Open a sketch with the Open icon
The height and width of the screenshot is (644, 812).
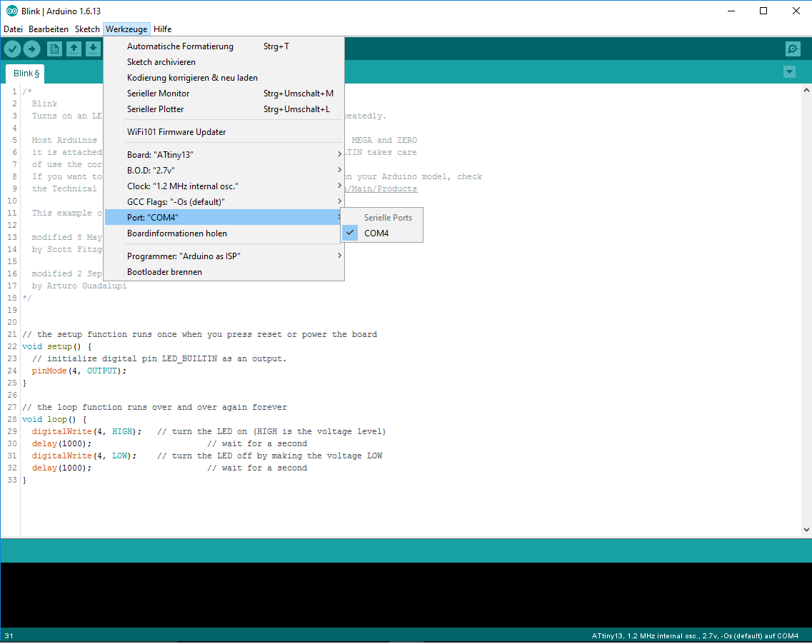tap(74, 49)
